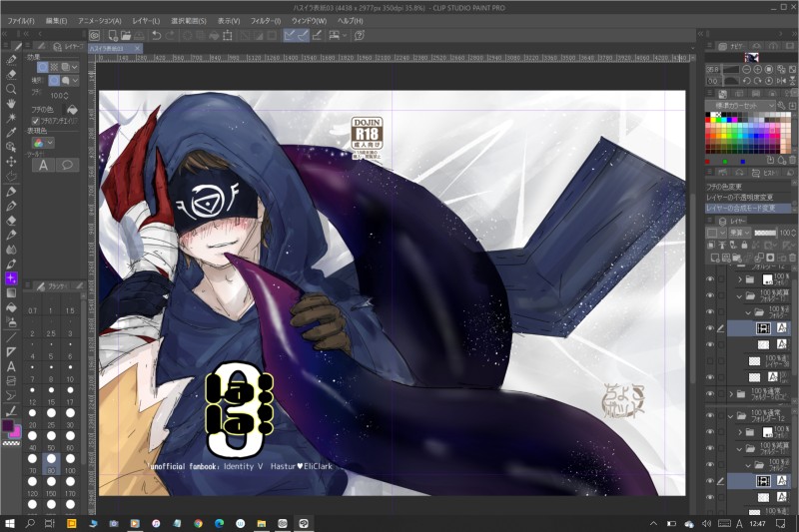The width and height of the screenshot is (799, 532).
Task: Select the Fill bucket tool
Action: [x=11, y=307]
